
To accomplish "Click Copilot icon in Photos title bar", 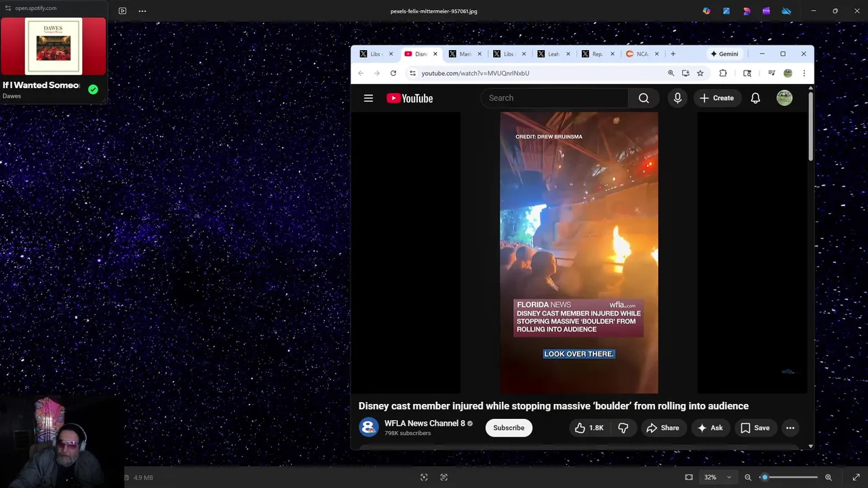I will tap(707, 11).
